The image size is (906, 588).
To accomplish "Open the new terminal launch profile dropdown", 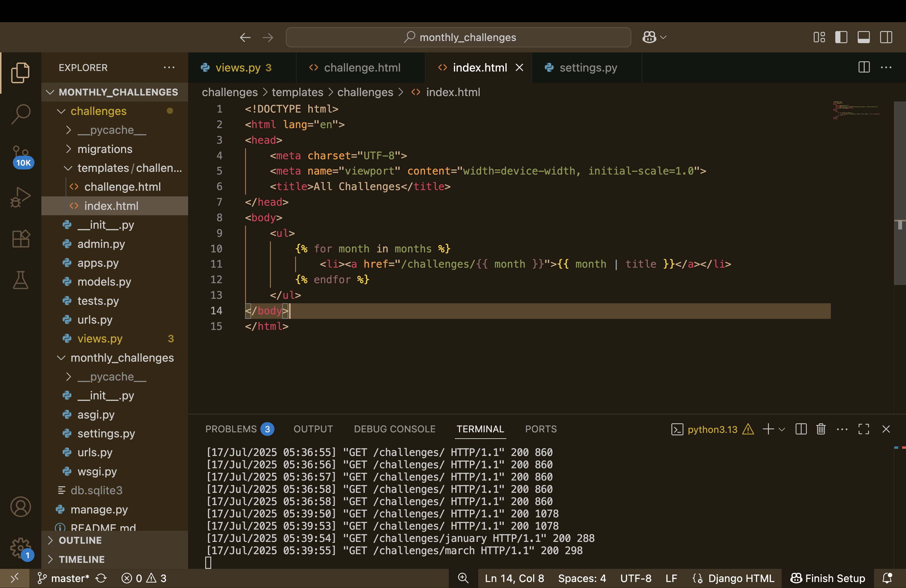I will pyautogui.click(x=782, y=429).
